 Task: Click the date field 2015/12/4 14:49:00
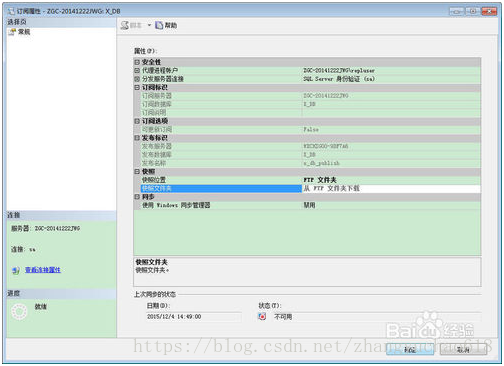(194, 317)
